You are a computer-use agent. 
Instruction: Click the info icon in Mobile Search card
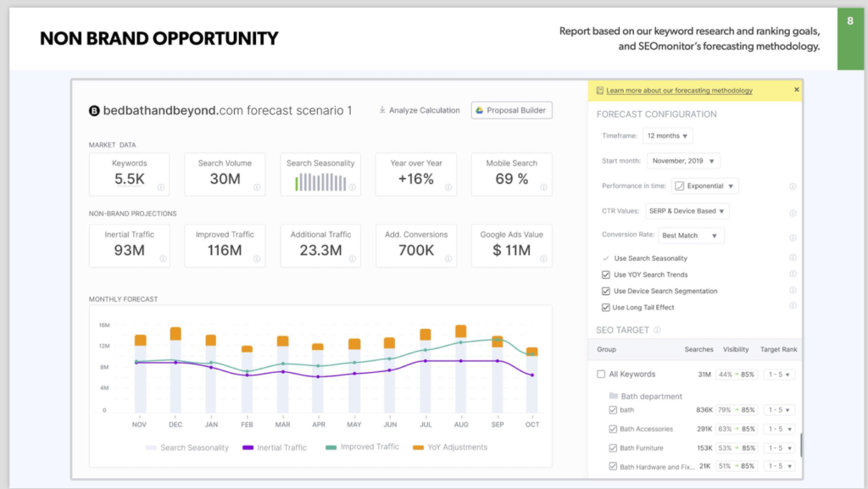542,187
